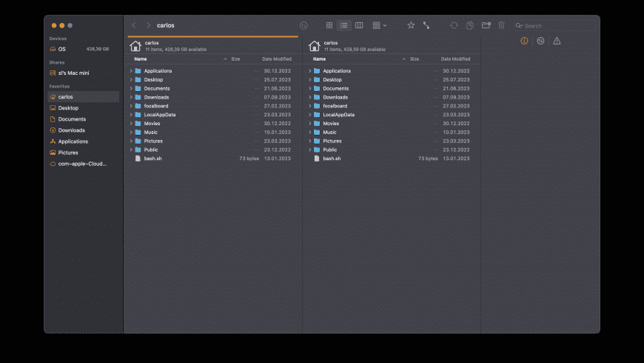Expand Music folder in right pane

coord(309,132)
